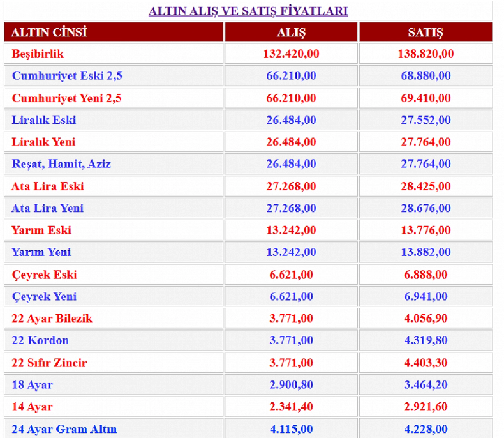Viewport: 504px width, 438px height.
Task: Click Liralık Yeni selling price 27.764,00
Action: [425, 142]
